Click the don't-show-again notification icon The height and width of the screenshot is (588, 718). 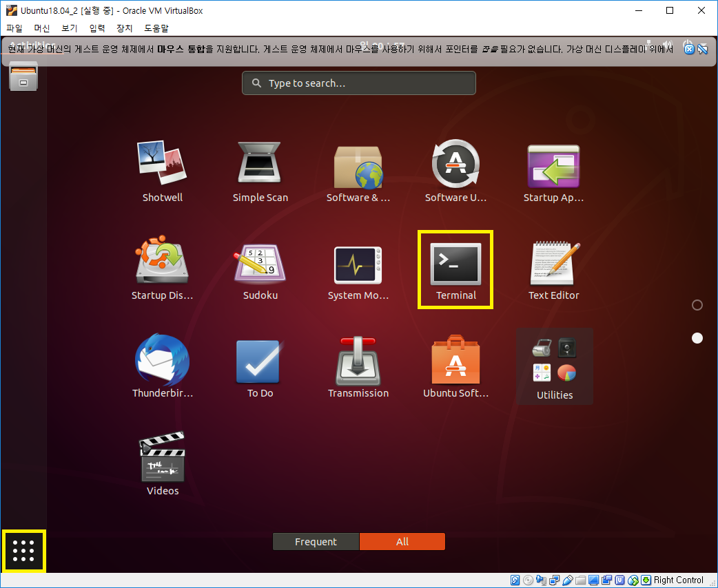[x=703, y=48]
